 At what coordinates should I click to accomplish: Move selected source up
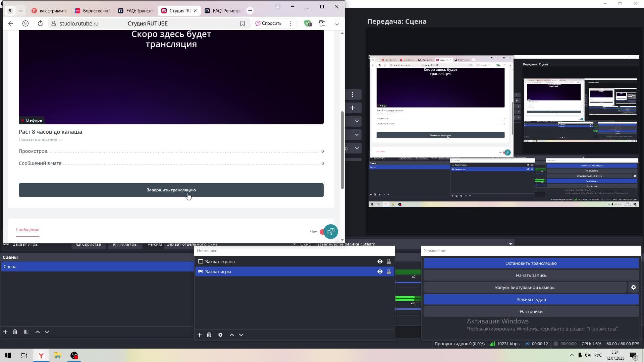pyautogui.click(x=232, y=335)
